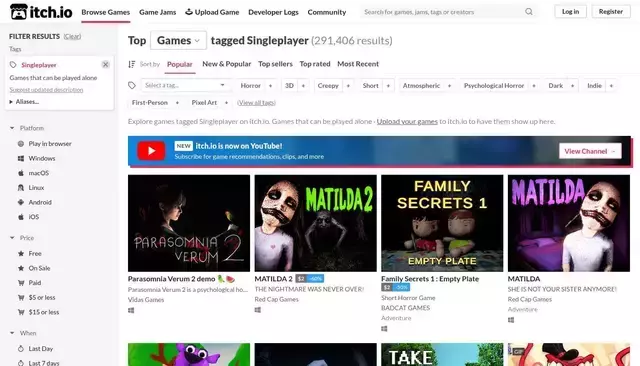Viewport: 640px width, 366px height.
Task: Click the plus next to Horror tag
Action: pyautogui.click(x=270, y=86)
